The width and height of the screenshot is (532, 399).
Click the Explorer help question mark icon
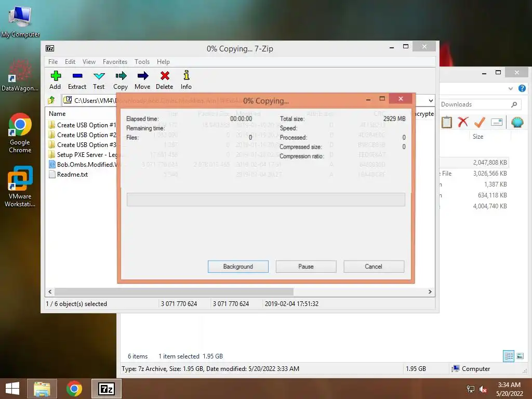(x=522, y=88)
